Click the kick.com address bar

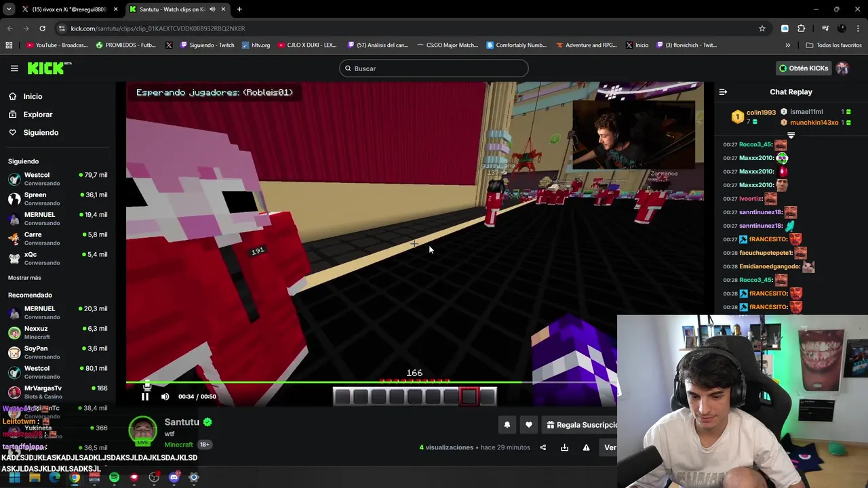(407, 28)
